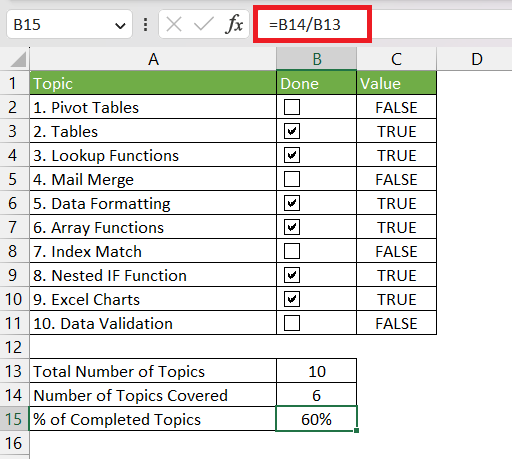Select column C header
The image size is (512, 459).
click(x=396, y=59)
